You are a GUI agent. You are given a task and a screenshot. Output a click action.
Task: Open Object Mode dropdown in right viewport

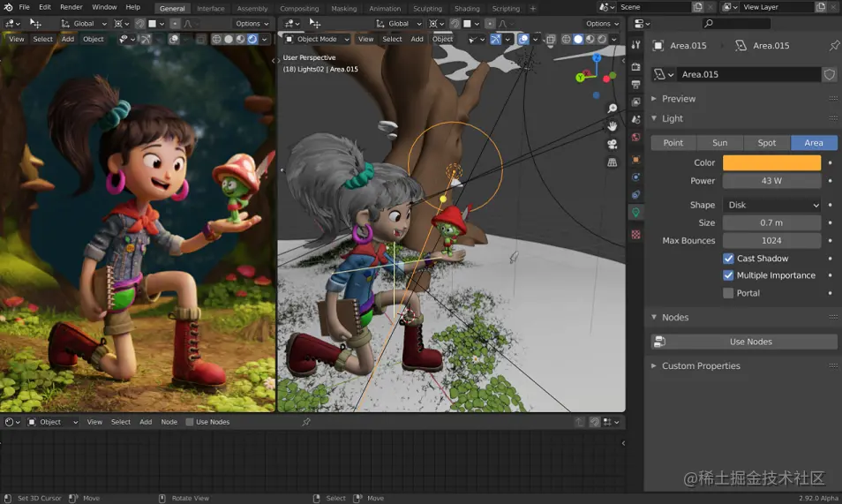click(x=318, y=39)
